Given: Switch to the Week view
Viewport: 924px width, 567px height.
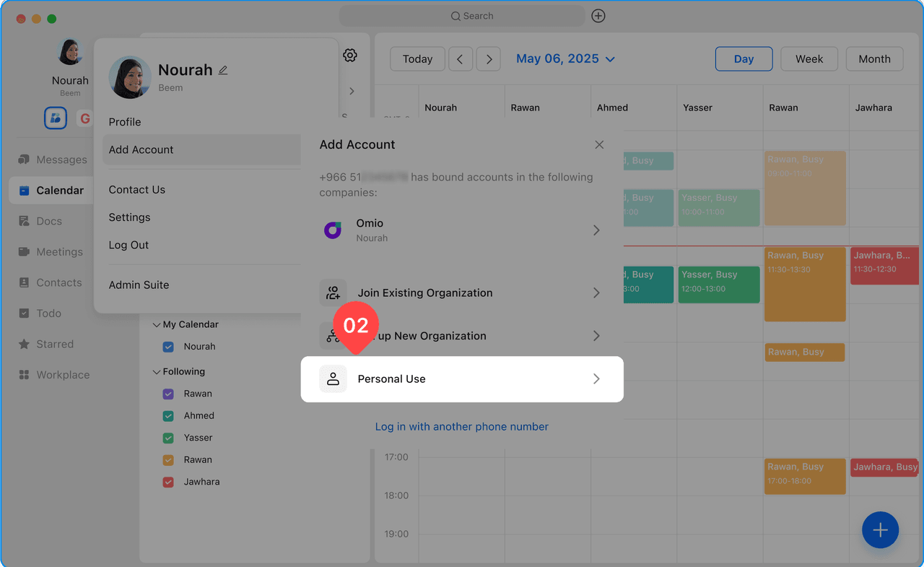Looking at the screenshot, I should pyautogui.click(x=808, y=59).
